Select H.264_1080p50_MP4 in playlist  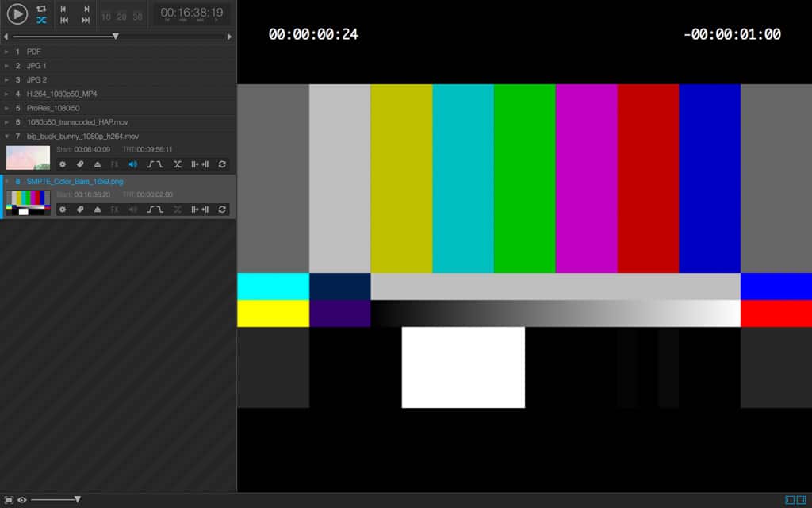(62, 94)
